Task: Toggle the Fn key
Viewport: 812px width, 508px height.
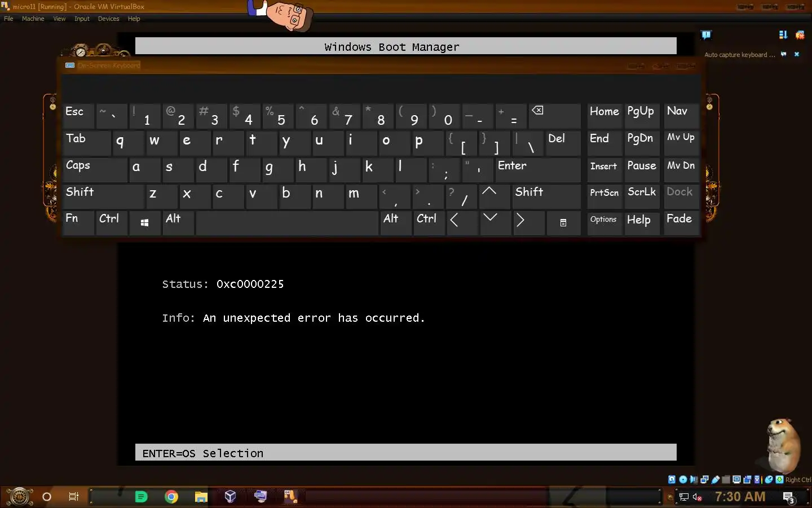Action: 78,222
